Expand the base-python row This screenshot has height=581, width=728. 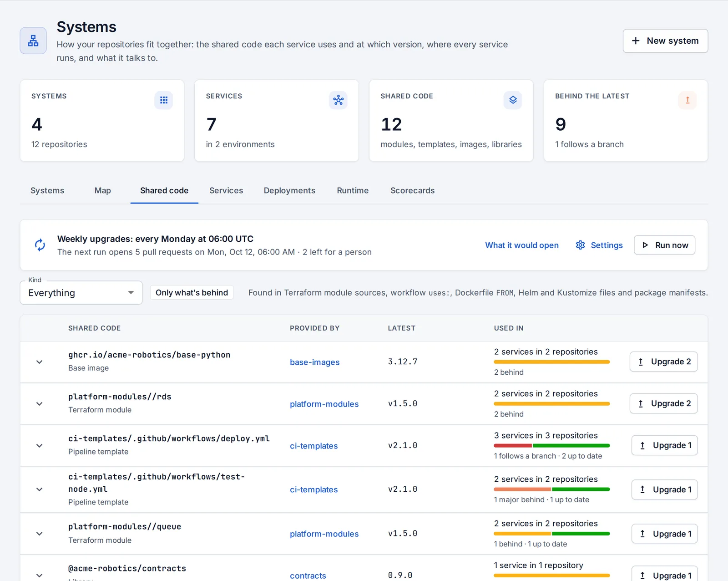tap(40, 362)
